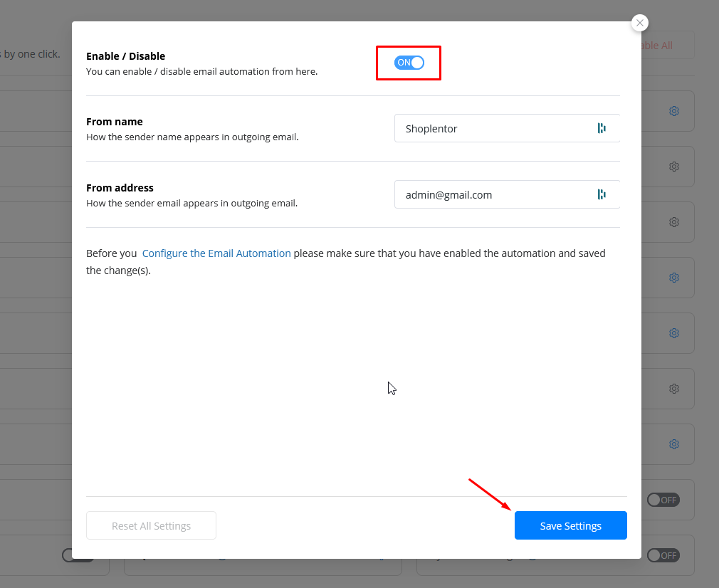Image resolution: width=719 pixels, height=588 pixels.
Task: Click the Save Settings button
Action: pyautogui.click(x=570, y=525)
